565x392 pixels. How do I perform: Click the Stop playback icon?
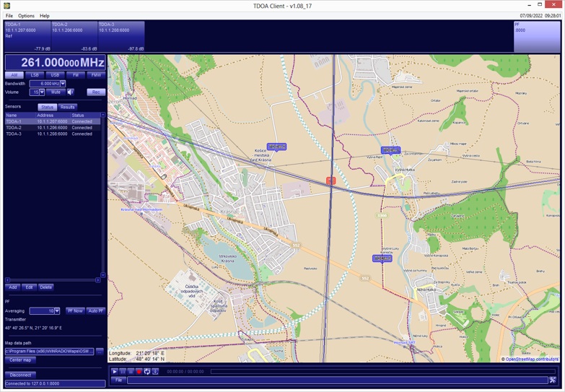click(131, 372)
